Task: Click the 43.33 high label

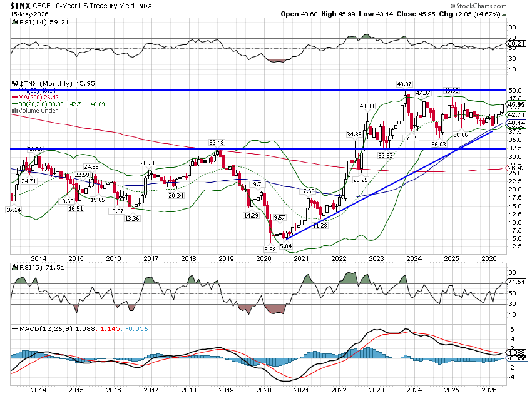Action: [367, 106]
